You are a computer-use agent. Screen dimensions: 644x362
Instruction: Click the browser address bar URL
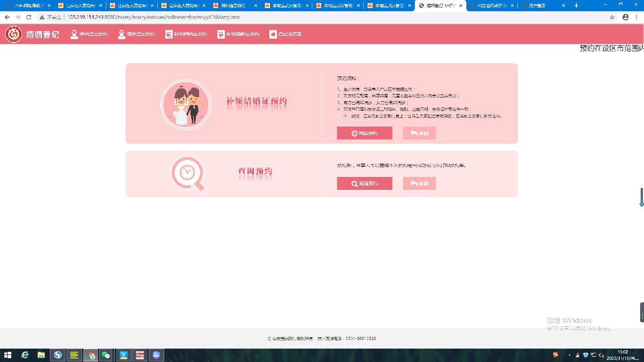coord(153,17)
